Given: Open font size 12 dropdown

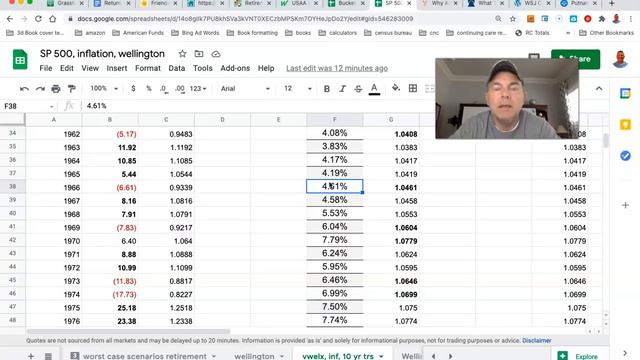Looking at the screenshot, I should tap(298, 89).
